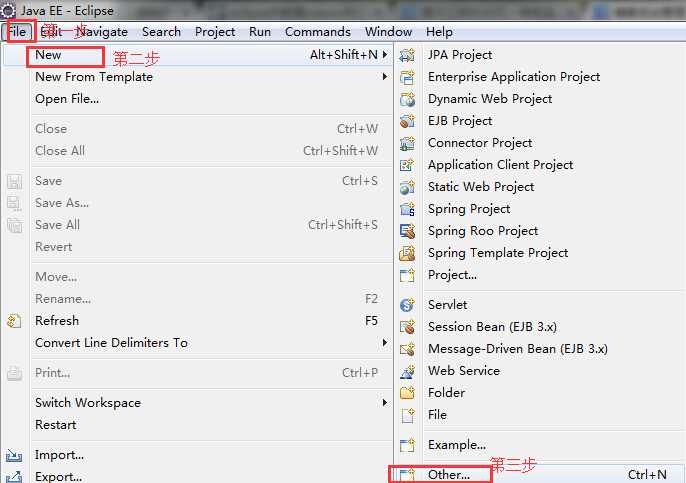Click the Example... wizard icon

pyautogui.click(x=407, y=445)
